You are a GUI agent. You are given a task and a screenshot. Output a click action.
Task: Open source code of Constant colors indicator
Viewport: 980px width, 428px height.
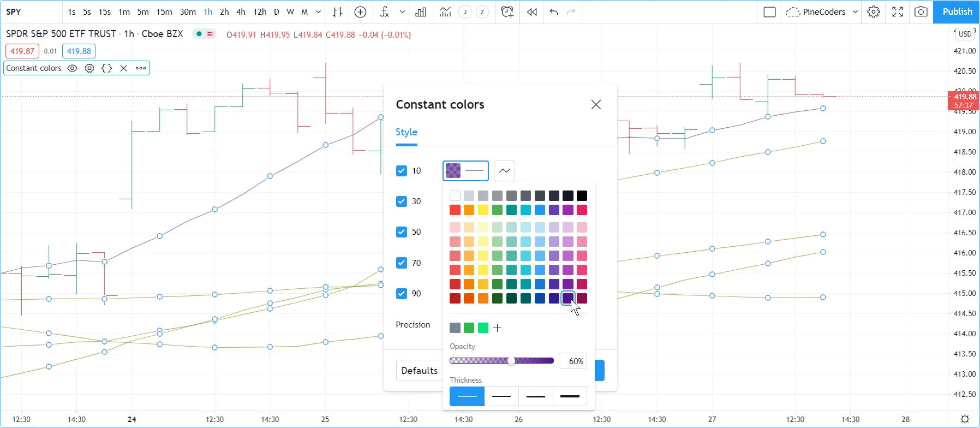107,68
